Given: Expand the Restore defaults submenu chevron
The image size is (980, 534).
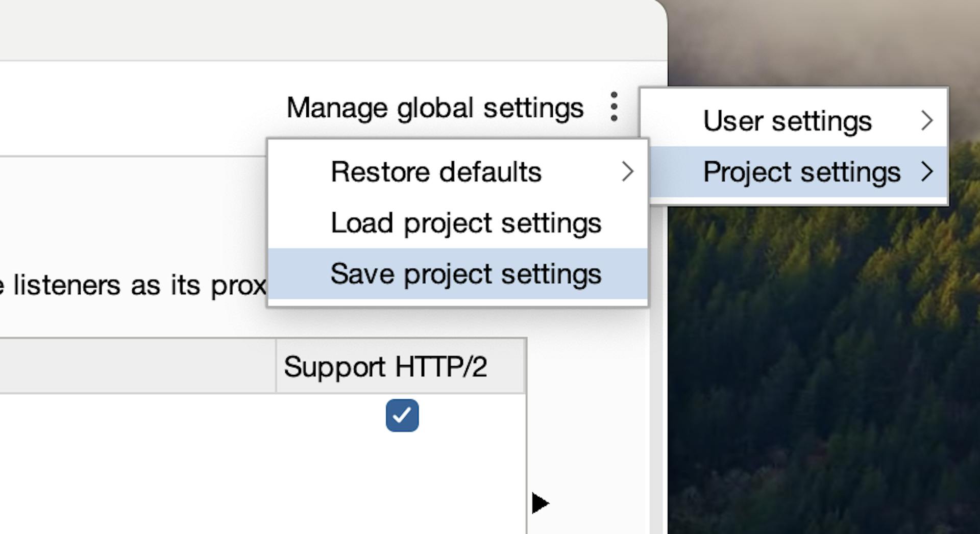Looking at the screenshot, I should pos(627,172).
